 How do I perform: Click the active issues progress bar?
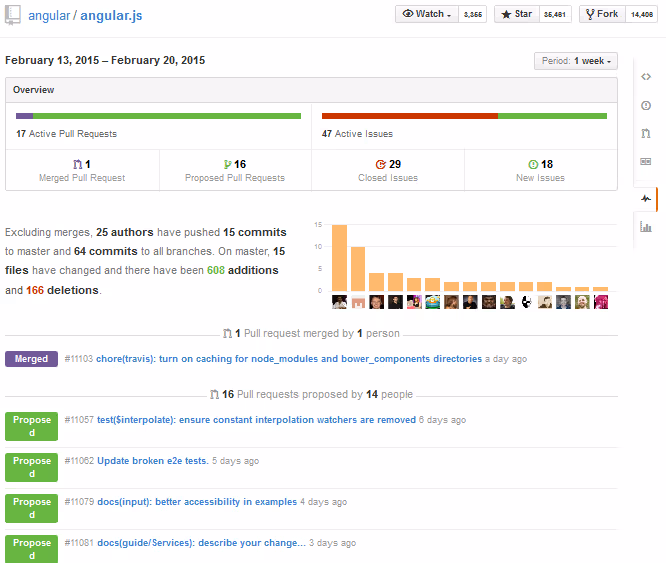(464, 116)
